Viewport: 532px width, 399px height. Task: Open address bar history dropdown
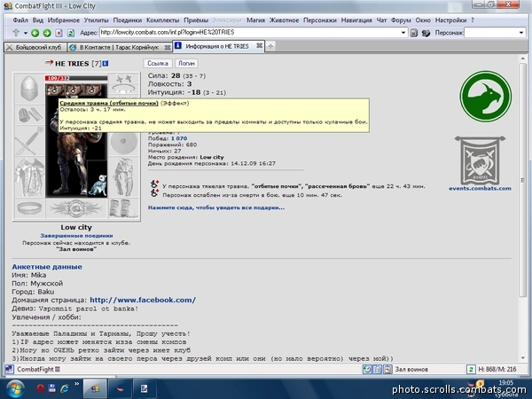(x=403, y=33)
